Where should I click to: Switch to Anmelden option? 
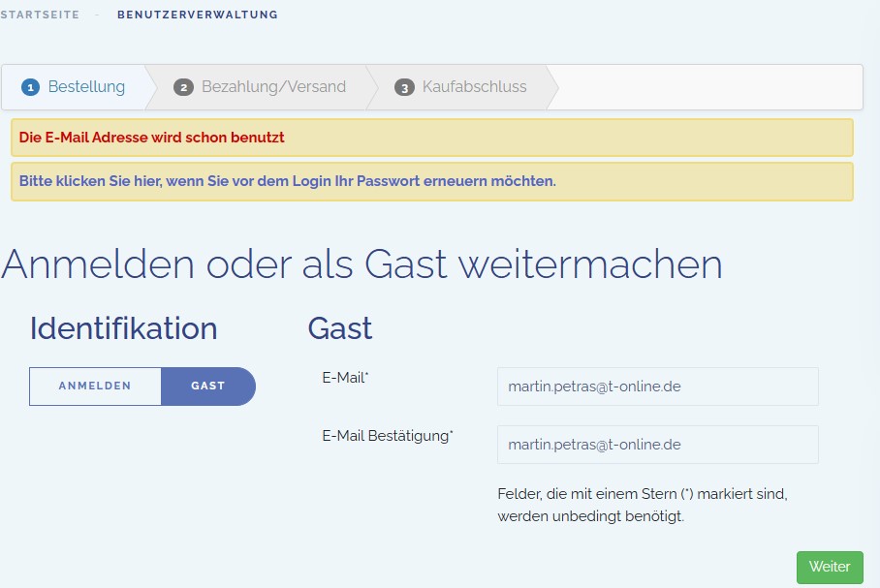[x=95, y=386]
